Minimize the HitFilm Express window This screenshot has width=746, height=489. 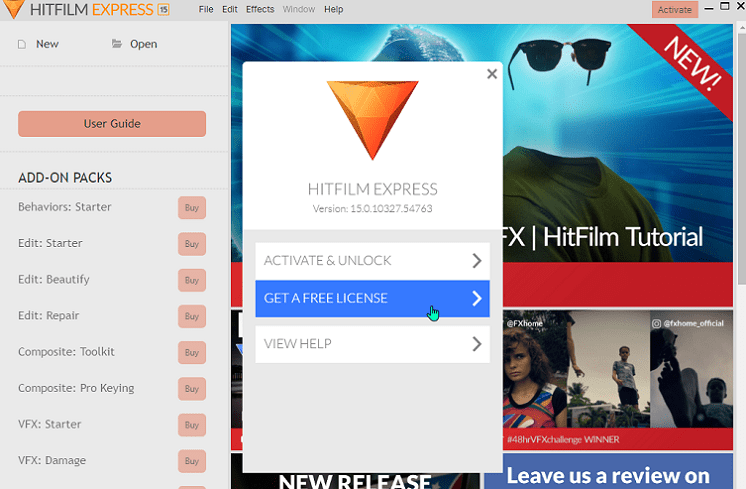click(x=709, y=9)
